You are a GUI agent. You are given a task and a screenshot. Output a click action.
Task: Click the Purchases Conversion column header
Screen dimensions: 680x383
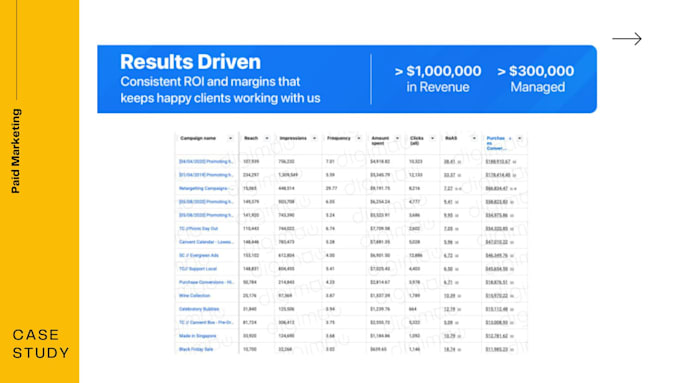(497, 143)
